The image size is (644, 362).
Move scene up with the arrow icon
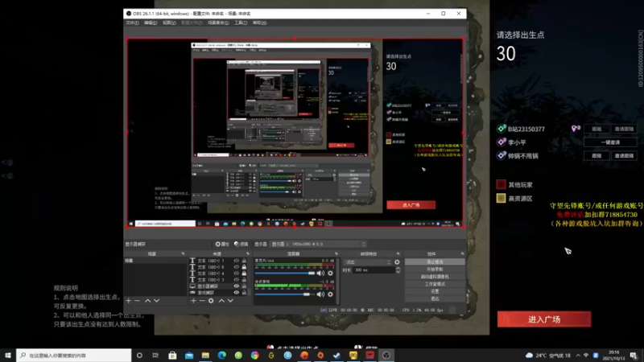(x=148, y=301)
